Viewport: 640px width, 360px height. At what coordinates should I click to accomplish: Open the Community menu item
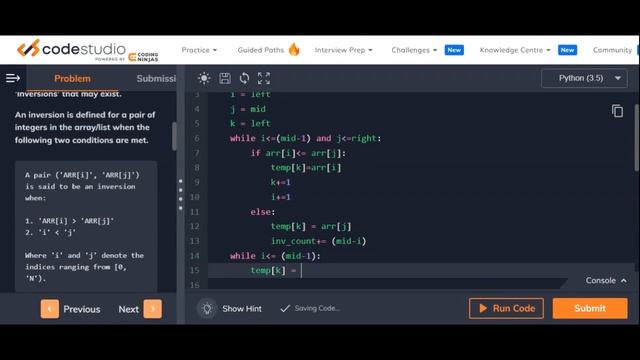pyautogui.click(x=612, y=50)
